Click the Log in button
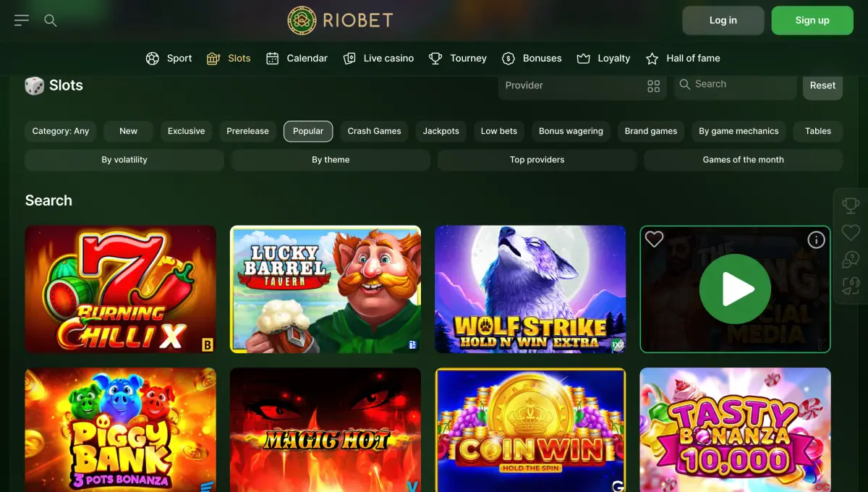 click(723, 20)
